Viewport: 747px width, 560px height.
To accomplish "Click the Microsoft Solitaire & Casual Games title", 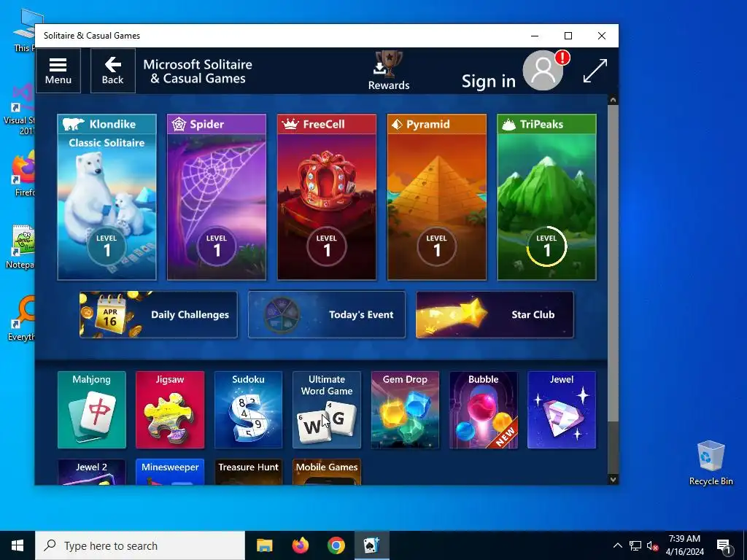I will [198, 71].
